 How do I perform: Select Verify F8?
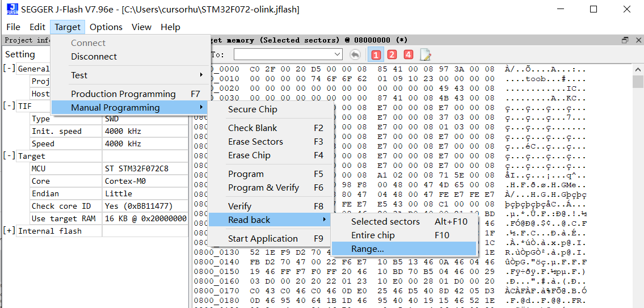(270, 206)
